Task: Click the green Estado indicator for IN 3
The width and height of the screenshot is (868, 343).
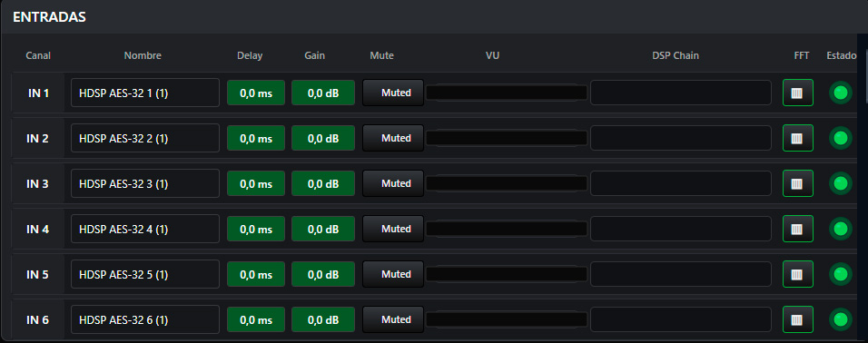Action: click(841, 183)
